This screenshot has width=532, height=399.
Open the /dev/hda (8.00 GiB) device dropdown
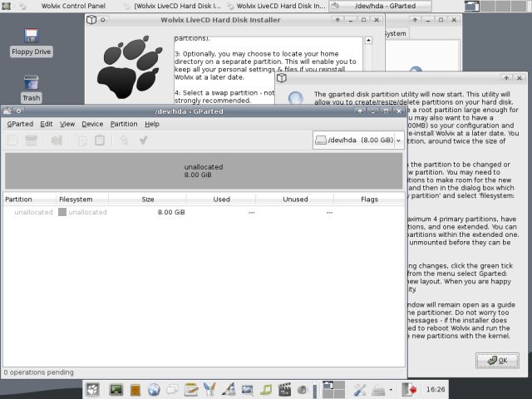point(358,140)
